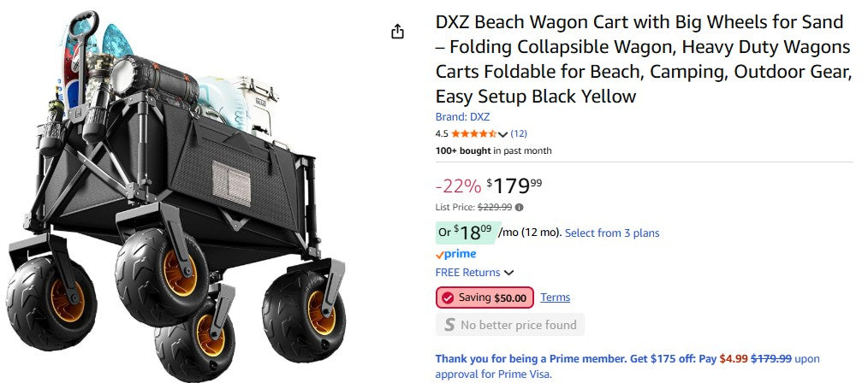Click the List Price info icon

(520, 207)
